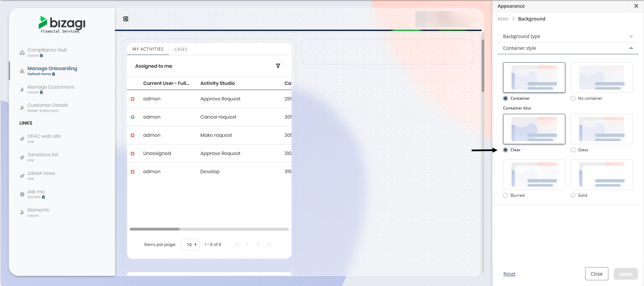Go to the last page of results
The image size is (644, 286).
pos(269,245)
